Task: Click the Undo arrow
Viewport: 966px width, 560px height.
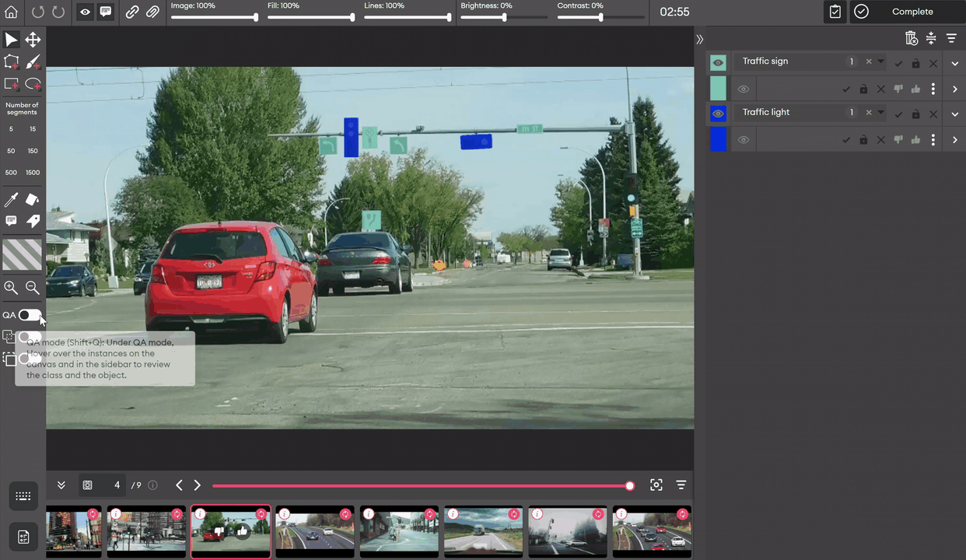Action: click(38, 12)
